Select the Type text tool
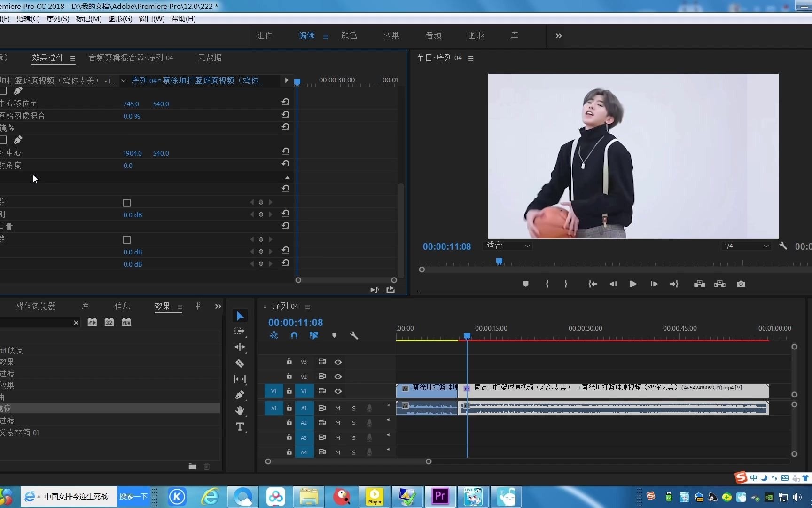 [x=240, y=427]
